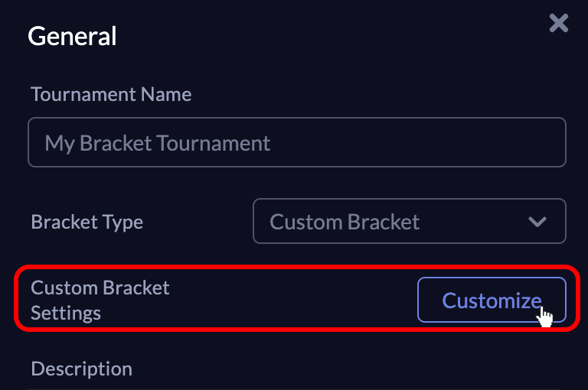Expand bracket type options using down arrow

click(537, 222)
